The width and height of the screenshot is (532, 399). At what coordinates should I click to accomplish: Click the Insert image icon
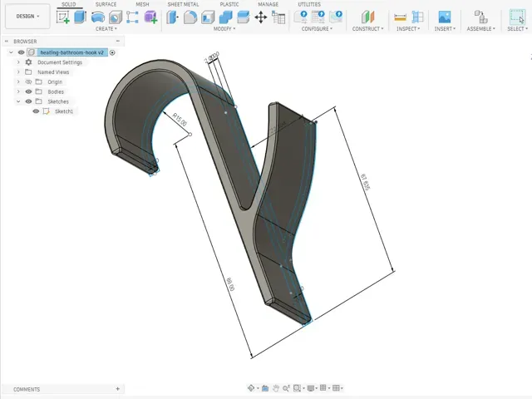[445, 17]
